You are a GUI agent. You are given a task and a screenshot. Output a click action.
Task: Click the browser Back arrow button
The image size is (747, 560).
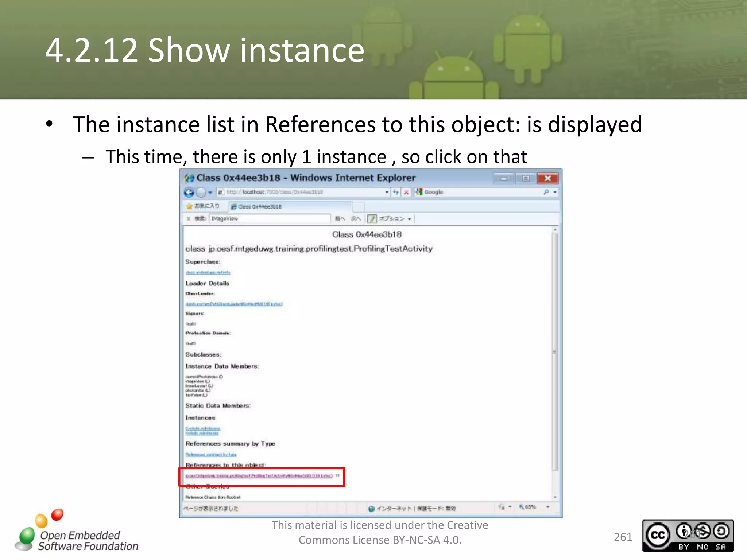pos(189,192)
